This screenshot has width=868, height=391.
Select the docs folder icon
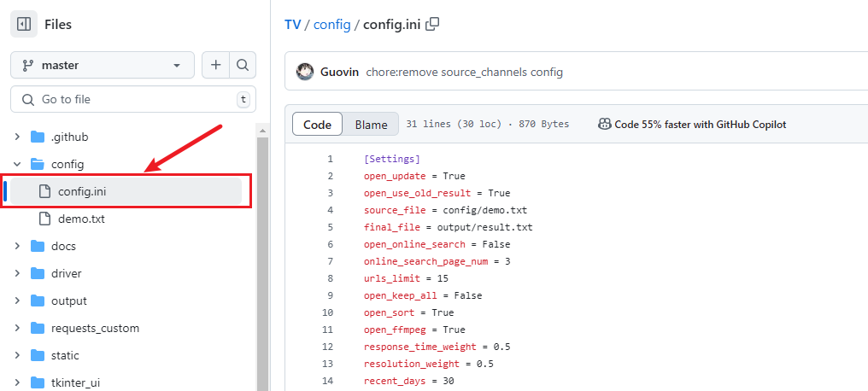37,246
